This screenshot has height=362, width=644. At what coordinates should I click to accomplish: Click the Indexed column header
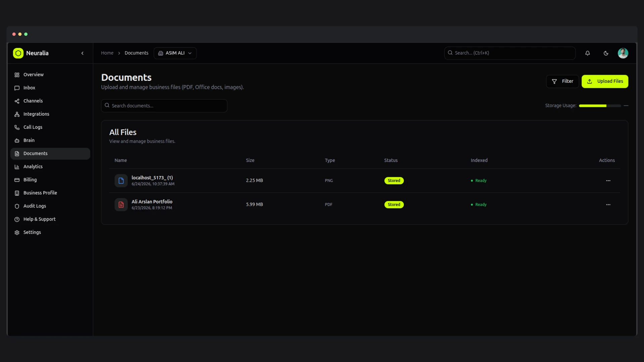tap(479, 161)
